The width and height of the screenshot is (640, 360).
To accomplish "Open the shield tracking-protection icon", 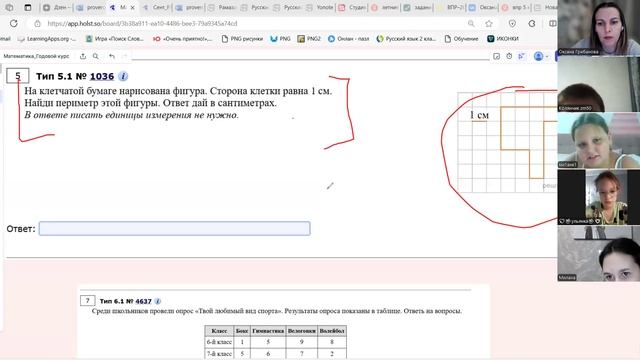I will click(x=512, y=24).
